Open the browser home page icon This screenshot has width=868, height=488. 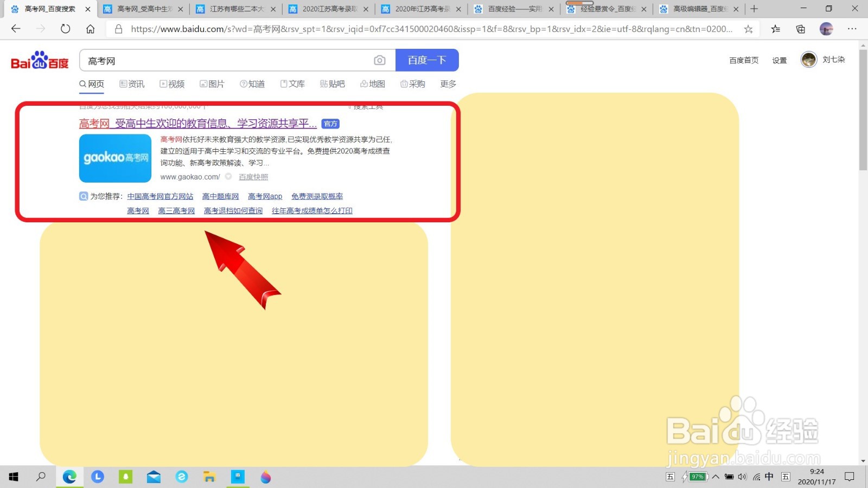pos(90,29)
